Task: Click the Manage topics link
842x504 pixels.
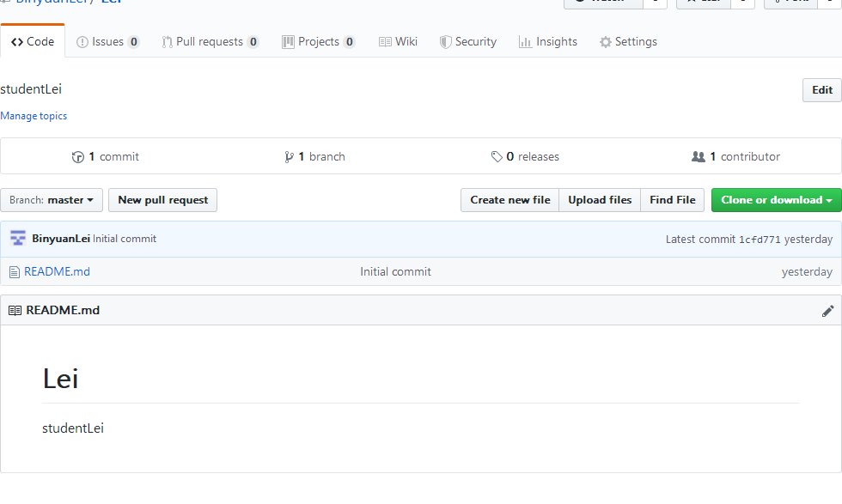Action: [x=34, y=116]
